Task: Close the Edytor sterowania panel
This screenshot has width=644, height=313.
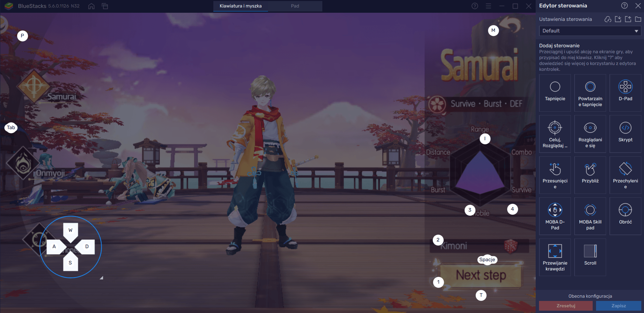Action: 638,6
